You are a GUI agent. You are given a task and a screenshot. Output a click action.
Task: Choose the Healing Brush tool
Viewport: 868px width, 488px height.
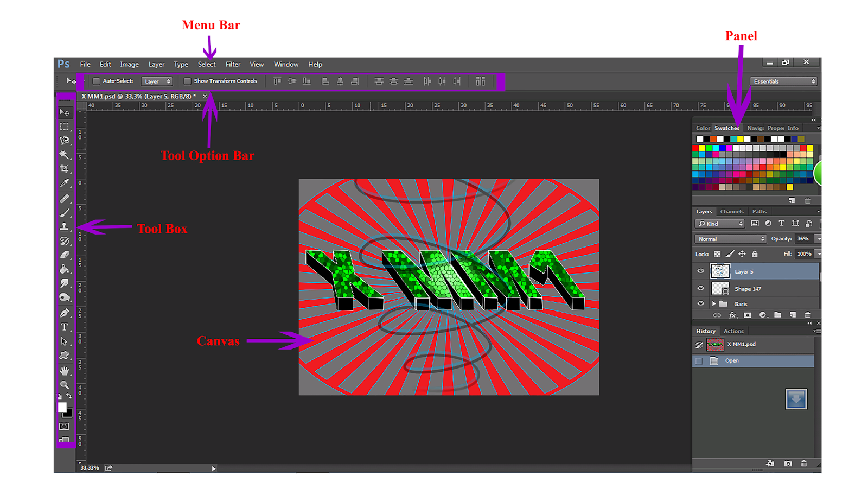click(65, 199)
